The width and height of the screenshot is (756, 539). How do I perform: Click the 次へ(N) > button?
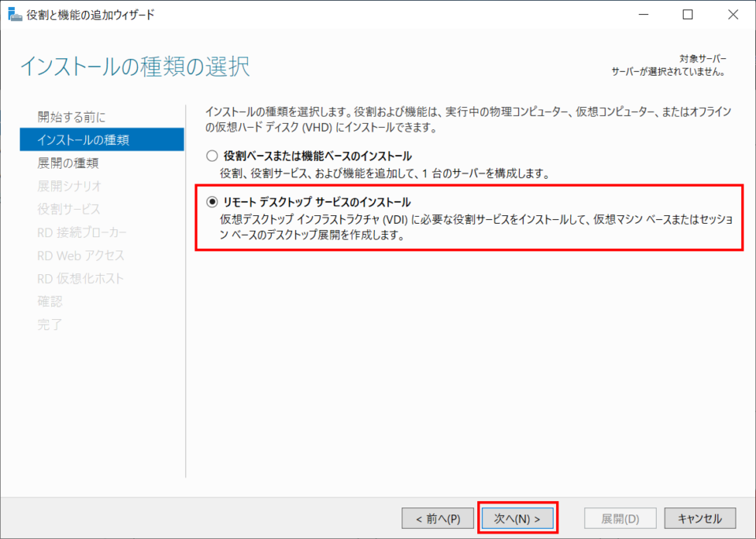(517, 519)
